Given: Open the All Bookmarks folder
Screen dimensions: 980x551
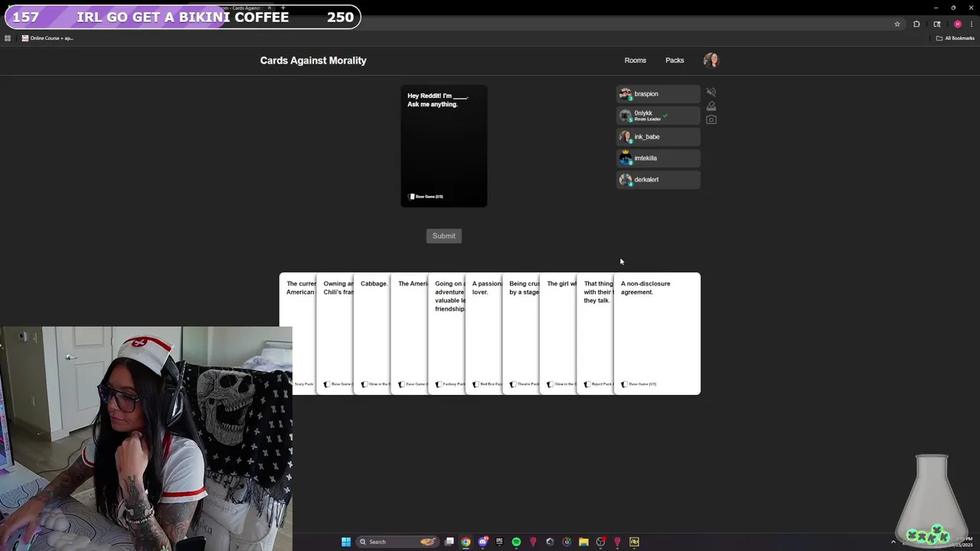Looking at the screenshot, I should pos(955,38).
